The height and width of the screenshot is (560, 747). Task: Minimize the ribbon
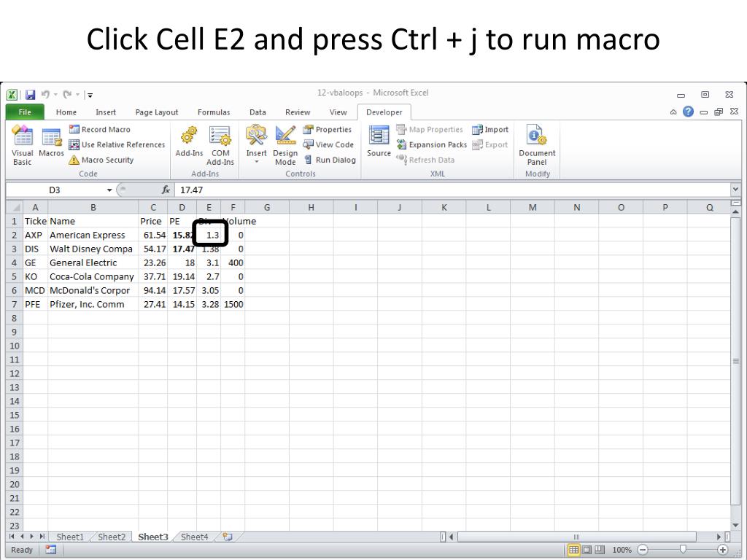click(673, 112)
